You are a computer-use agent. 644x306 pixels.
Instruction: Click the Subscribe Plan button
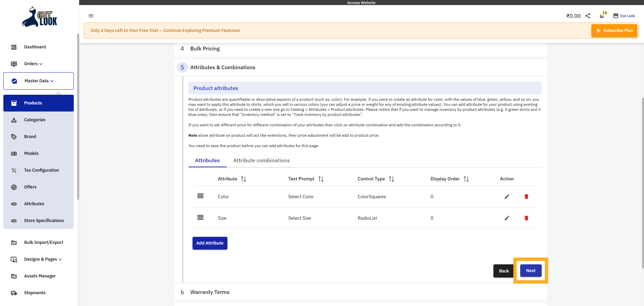point(614,31)
